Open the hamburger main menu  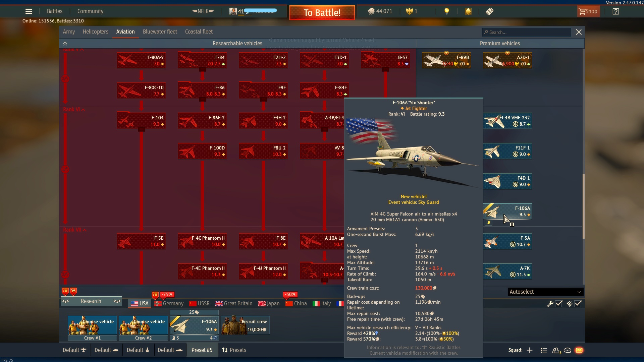click(x=29, y=11)
